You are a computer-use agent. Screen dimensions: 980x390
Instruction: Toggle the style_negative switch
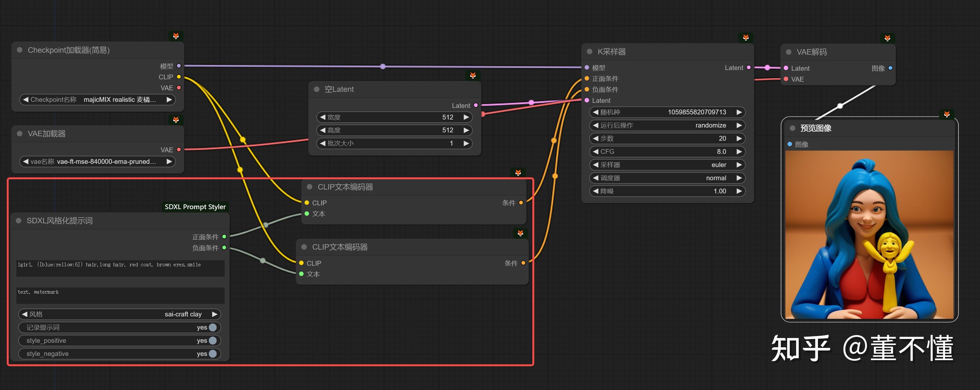212,353
